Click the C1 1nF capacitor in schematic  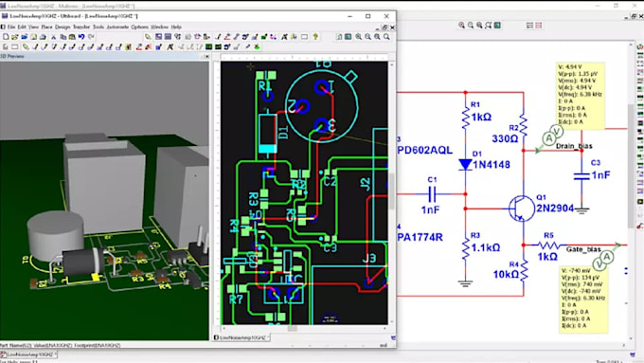432,194
